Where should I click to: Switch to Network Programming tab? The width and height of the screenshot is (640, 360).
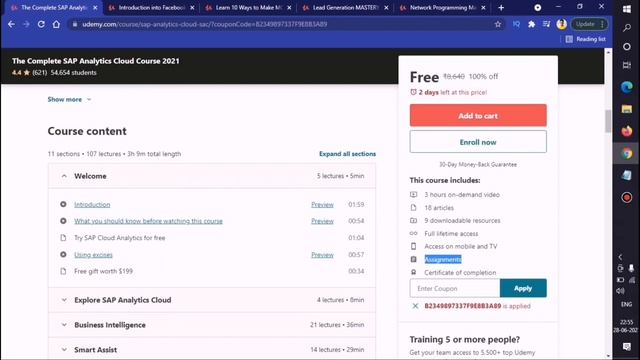tap(442, 8)
